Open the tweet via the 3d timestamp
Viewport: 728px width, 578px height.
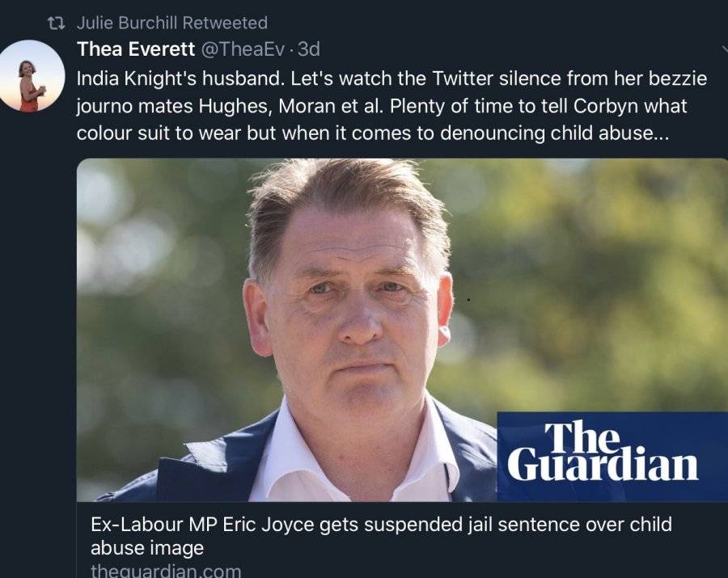click(x=308, y=49)
